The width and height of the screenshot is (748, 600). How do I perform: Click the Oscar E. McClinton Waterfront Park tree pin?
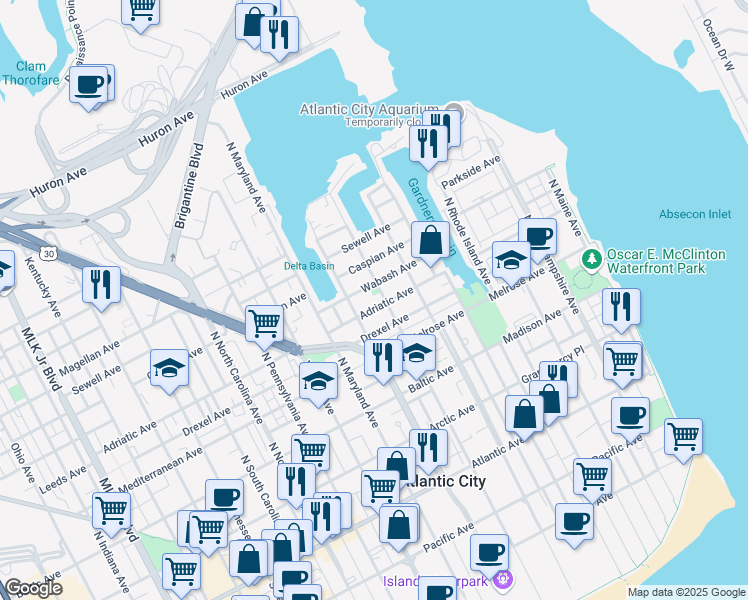point(592,259)
